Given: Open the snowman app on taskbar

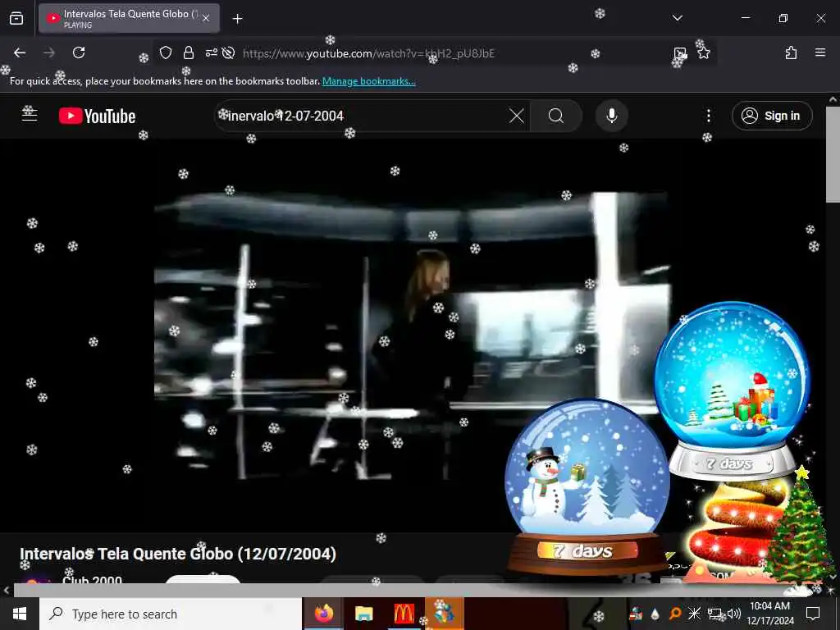Looking at the screenshot, I should (x=444, y=614).
